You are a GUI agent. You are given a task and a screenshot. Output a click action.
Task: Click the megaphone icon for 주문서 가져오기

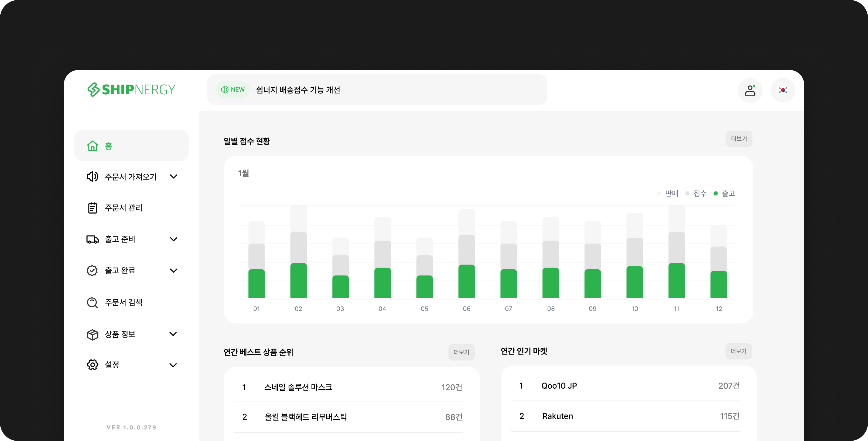(92, 176)
